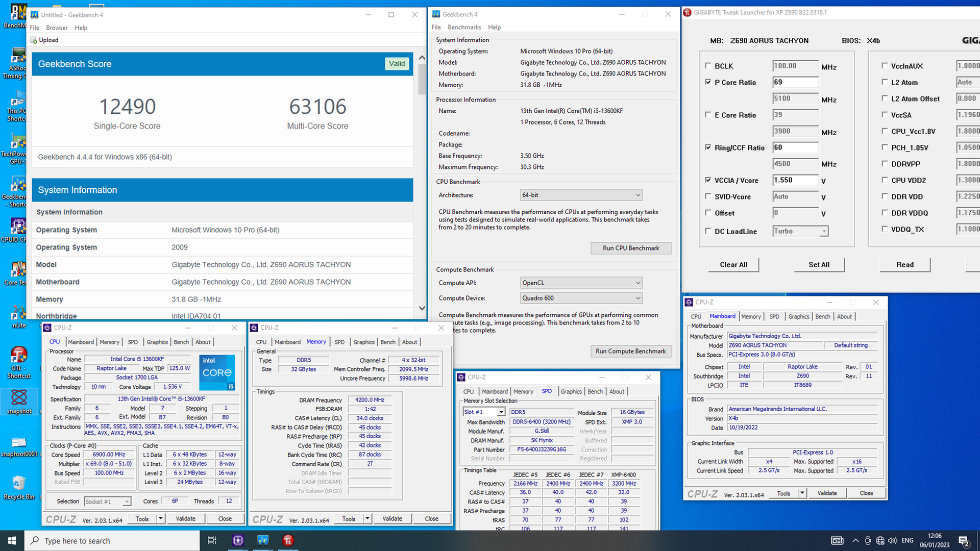The image size is (980, 551).
Task: Open Task View on the taskbar
Action: [212, 541]
